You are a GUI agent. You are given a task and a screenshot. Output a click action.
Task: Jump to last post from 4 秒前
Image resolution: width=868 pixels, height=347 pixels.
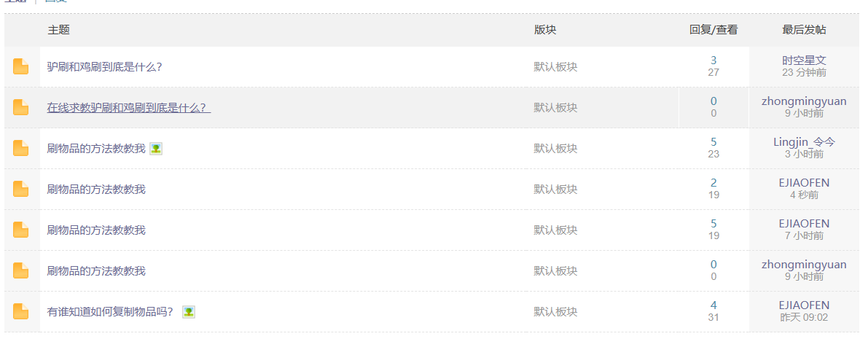point(804,195)
